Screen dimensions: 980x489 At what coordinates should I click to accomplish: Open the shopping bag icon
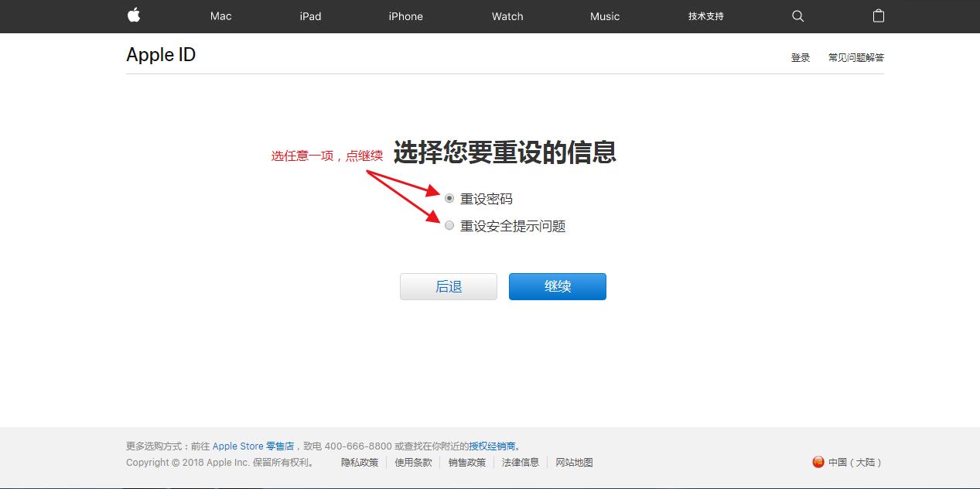click(878, 15)
